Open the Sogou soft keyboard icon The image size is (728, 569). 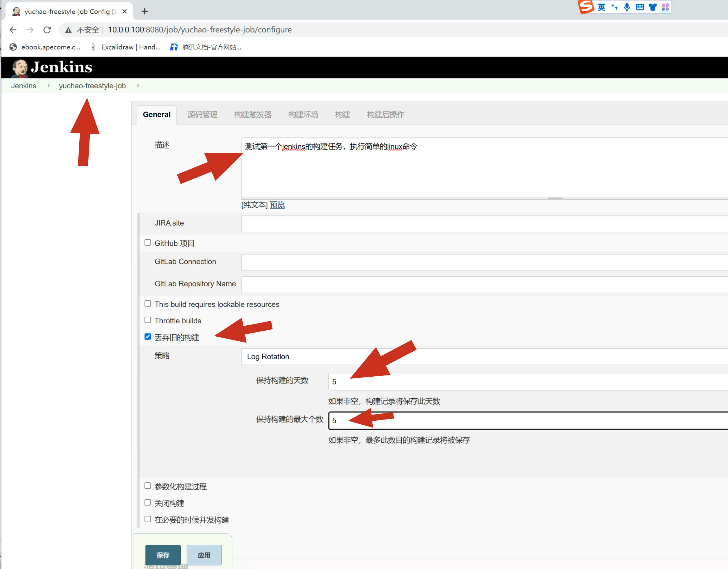tap(639, 7)
